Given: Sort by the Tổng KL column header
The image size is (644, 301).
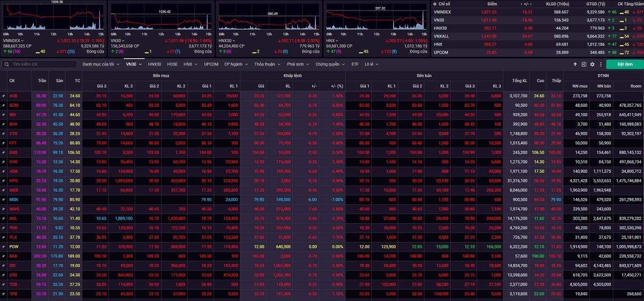Looking at the screenshot, I should 519,80.
